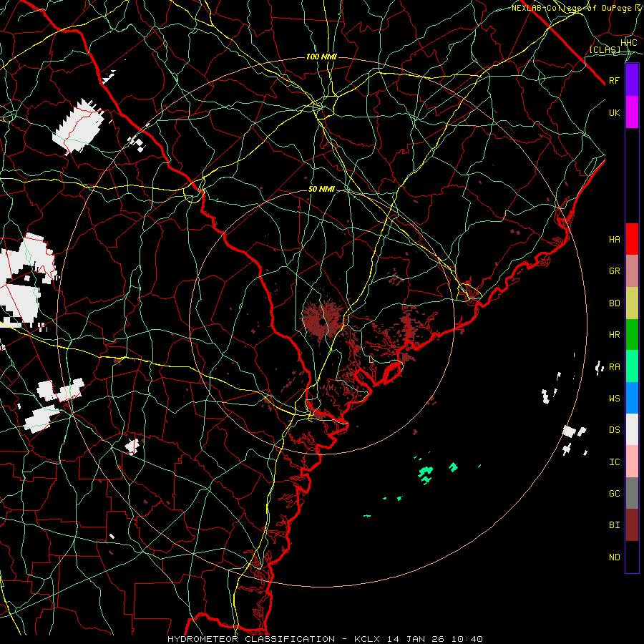The height and width of the screenshot is (644, 644).
Task: Click the WS blue legend swatch
Action: 632,398
